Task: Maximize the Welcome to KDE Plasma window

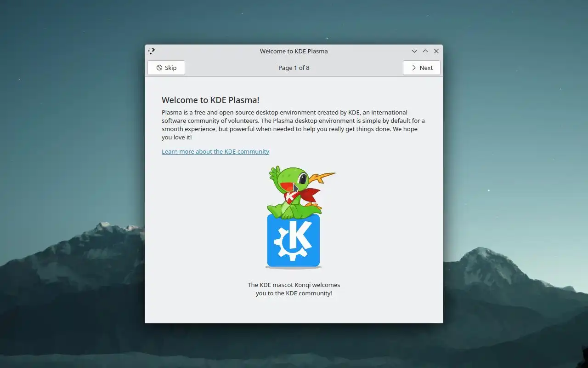Action: 425,51
